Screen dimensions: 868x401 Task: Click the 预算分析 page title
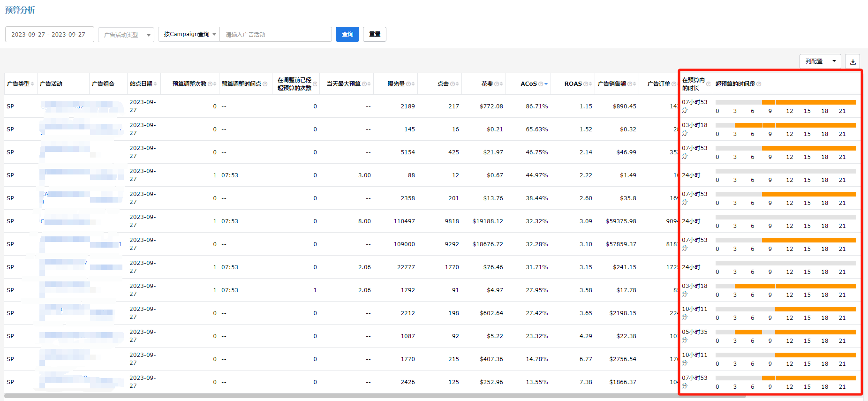pyautogui.click(x=20, y=10)
